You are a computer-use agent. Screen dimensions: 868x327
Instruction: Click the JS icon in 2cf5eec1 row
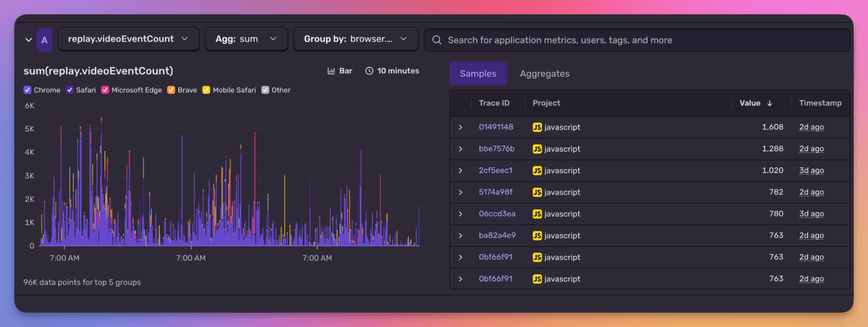(x=537, y=170)
